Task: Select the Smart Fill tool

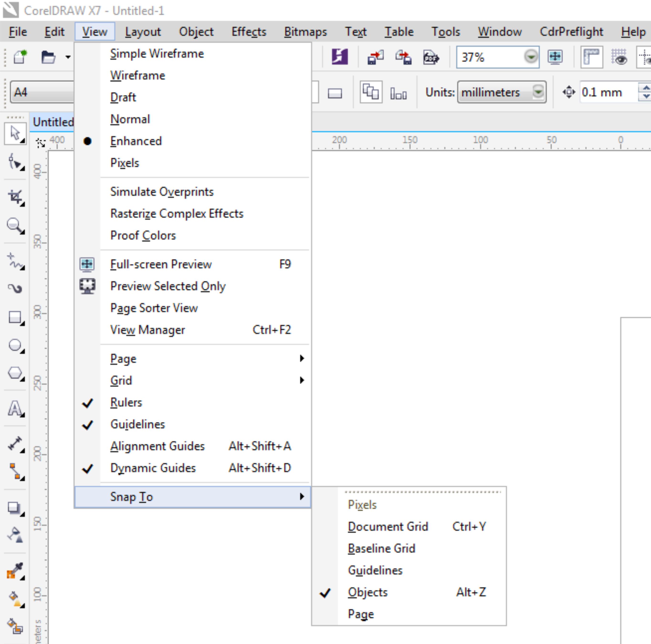Action: [x=15, y=627]
